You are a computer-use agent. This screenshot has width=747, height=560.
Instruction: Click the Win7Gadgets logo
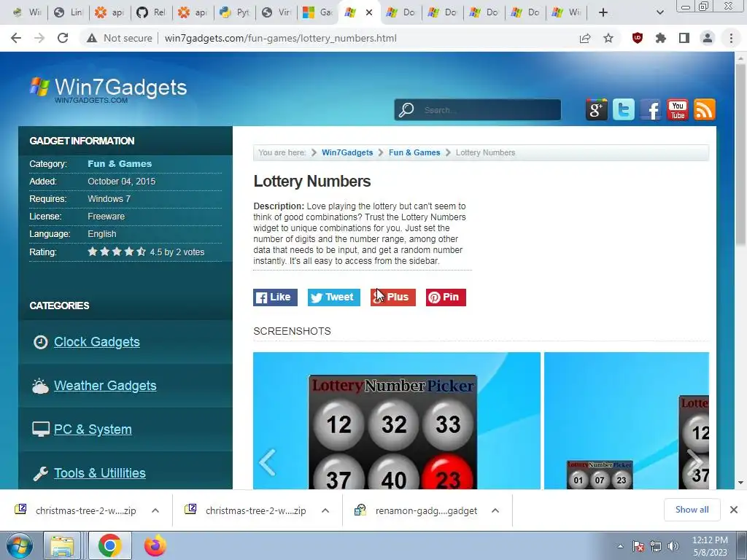click(109, 89)
